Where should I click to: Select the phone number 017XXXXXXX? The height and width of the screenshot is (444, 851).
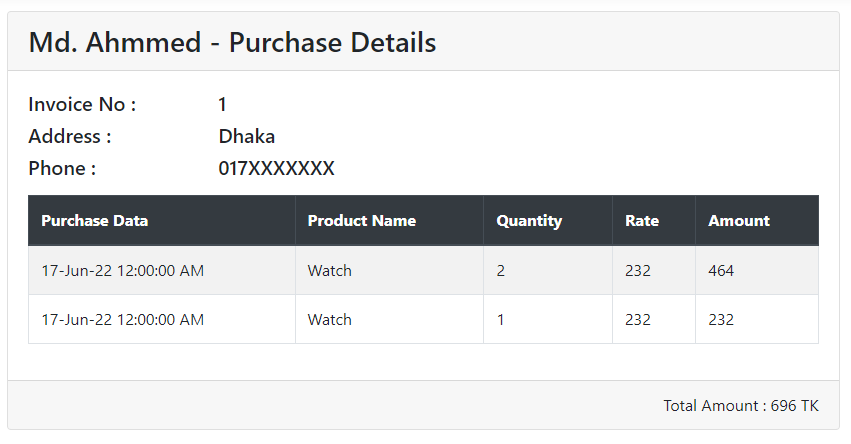tap(276, 168)
